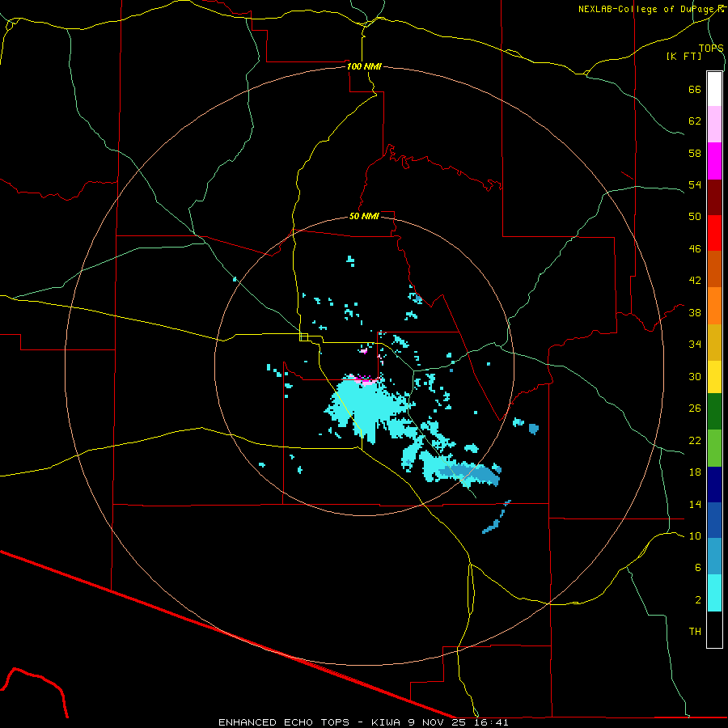Click the "38" legend value
Image resolution: width=728 pixels, height=728 pixels.
click(695, 312)
